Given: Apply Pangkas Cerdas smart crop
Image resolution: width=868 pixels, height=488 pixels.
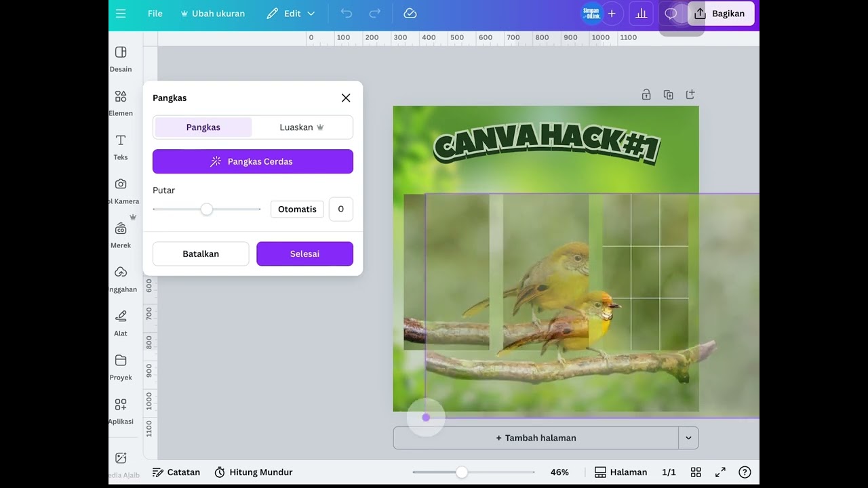Looking at the screenshot, I should (x=253, y=161).
